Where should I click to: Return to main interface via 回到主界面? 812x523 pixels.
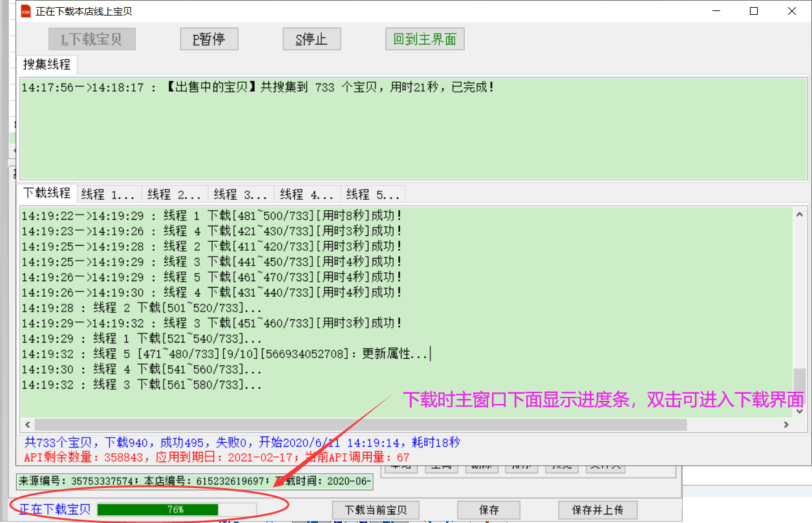point(425,39)
